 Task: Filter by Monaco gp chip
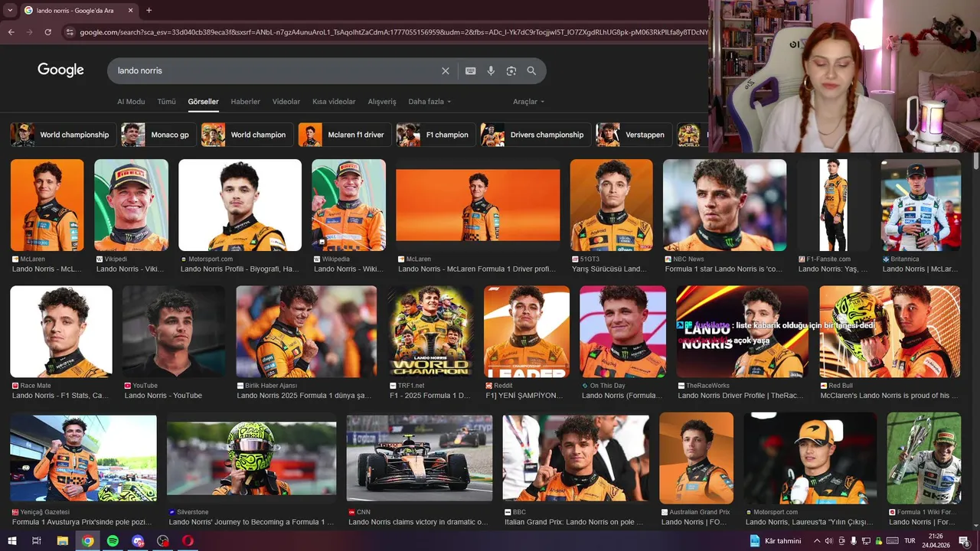157,135
